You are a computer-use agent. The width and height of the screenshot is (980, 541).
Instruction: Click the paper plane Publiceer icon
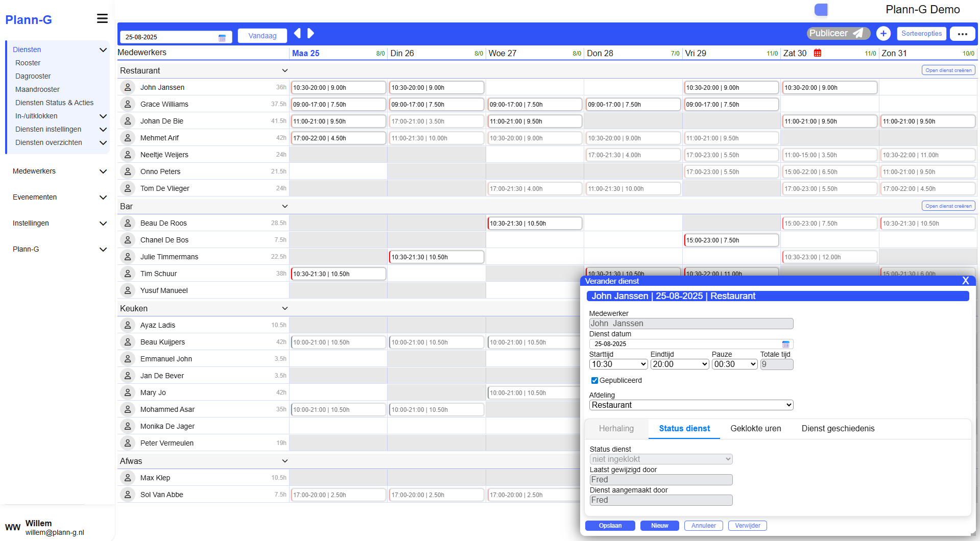(x=858, y=33)
